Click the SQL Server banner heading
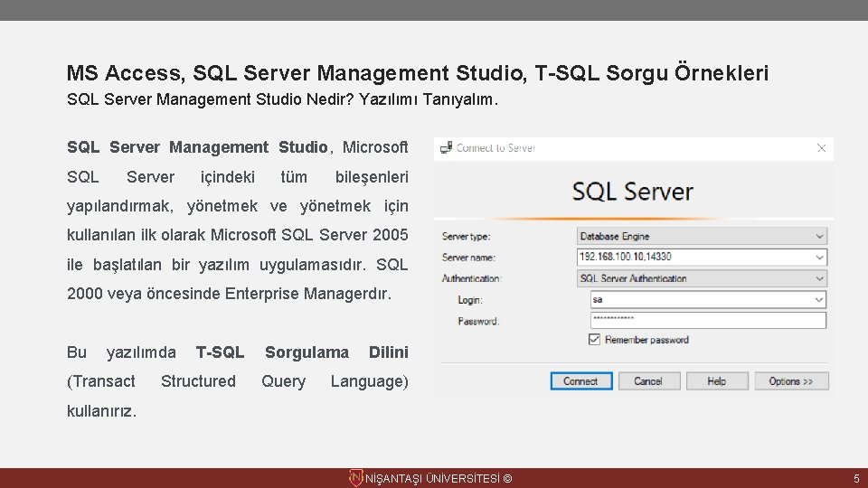 pos(633,192)
